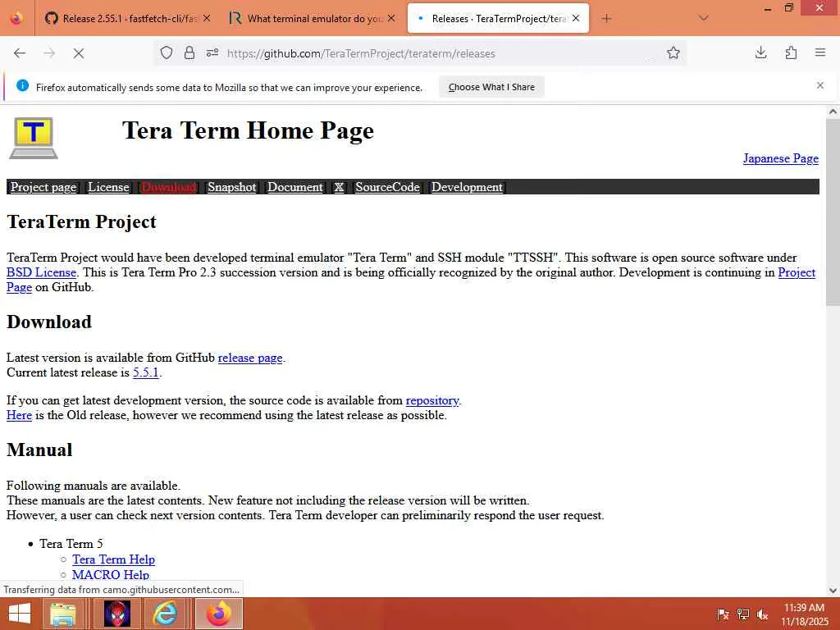Open Firefox View pinned icon

tap(16, 19)
